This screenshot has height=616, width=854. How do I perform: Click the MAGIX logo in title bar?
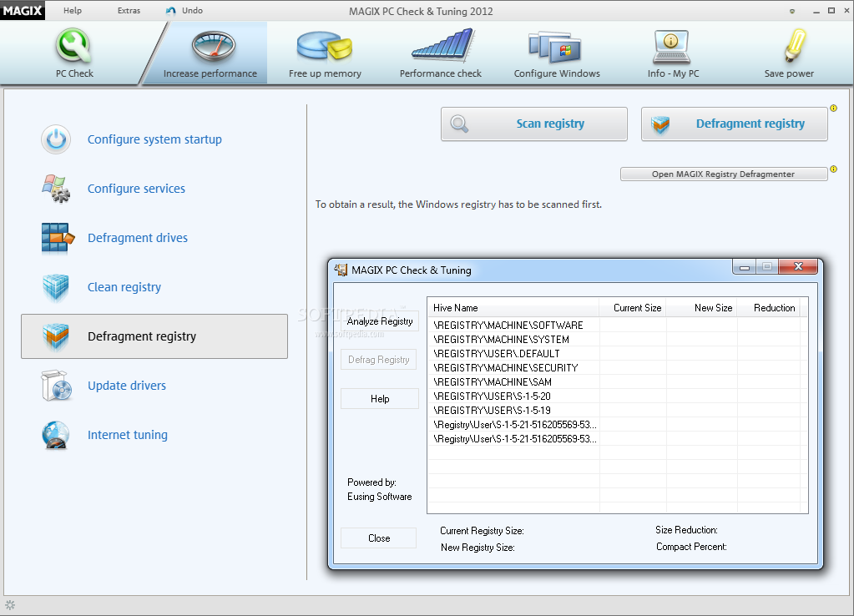(x=23, y=10)
